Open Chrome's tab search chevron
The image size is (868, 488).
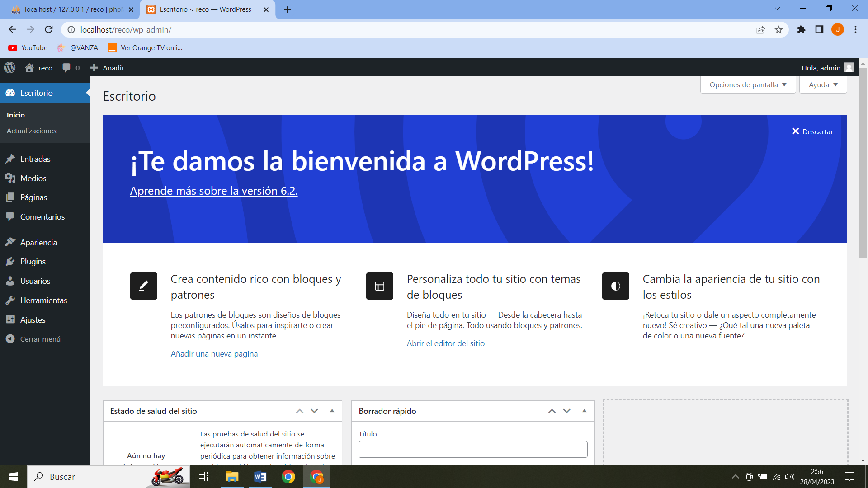pyautogui.click(x=777, y=8)
